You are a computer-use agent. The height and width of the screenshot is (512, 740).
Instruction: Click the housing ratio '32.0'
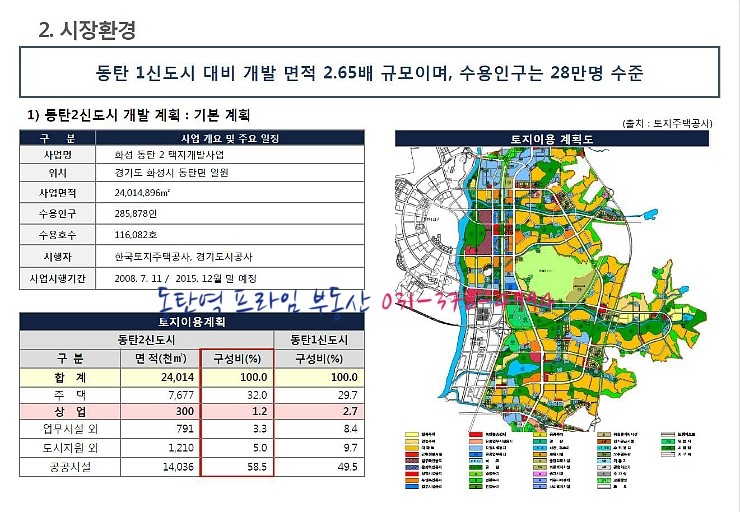point(257,395)
